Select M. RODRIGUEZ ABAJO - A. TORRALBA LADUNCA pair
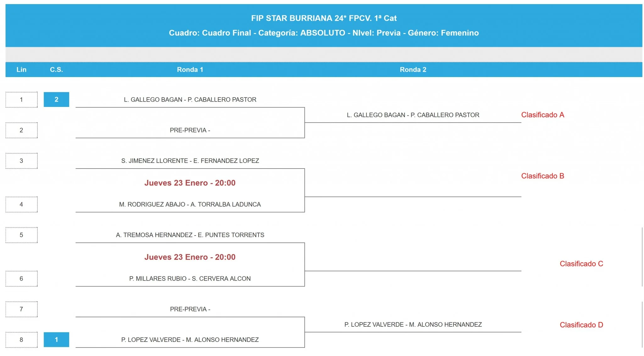Viewport: 644px width, 356px height. pos(190,204)
